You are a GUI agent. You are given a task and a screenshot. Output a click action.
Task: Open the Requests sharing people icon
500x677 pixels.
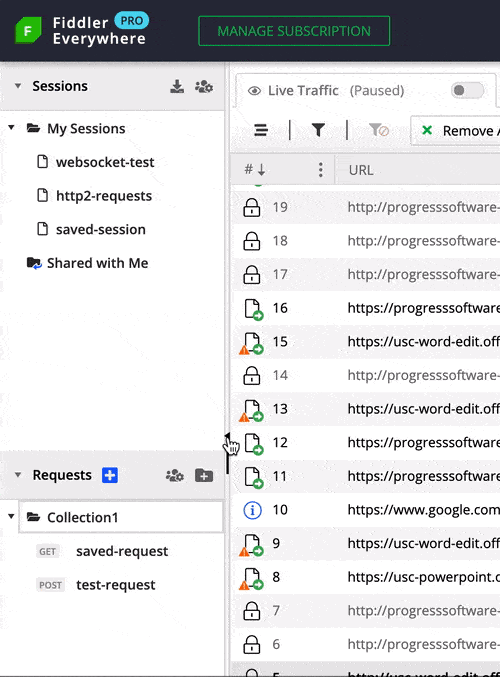(175, 475)
